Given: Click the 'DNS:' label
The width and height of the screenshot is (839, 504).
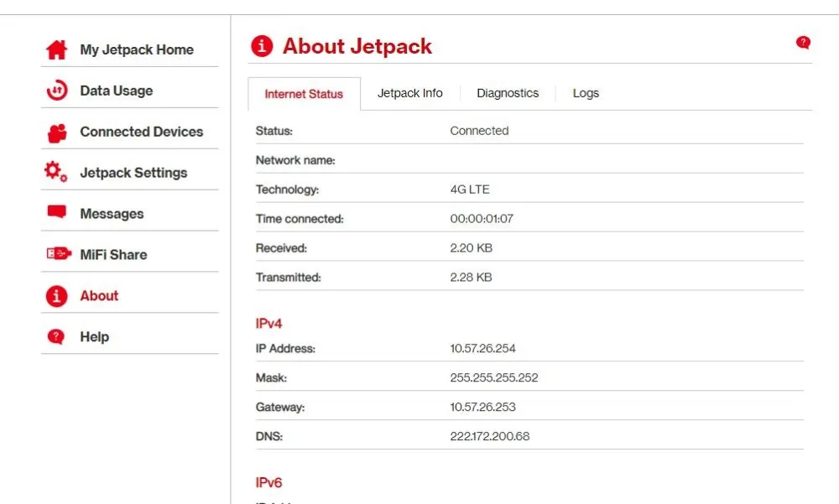Looking at the screenshot, I should click(269, 437).
